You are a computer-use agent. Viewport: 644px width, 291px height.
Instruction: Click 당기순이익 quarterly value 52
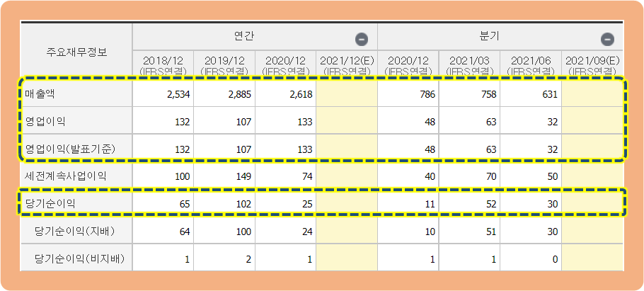click(491, 204)
